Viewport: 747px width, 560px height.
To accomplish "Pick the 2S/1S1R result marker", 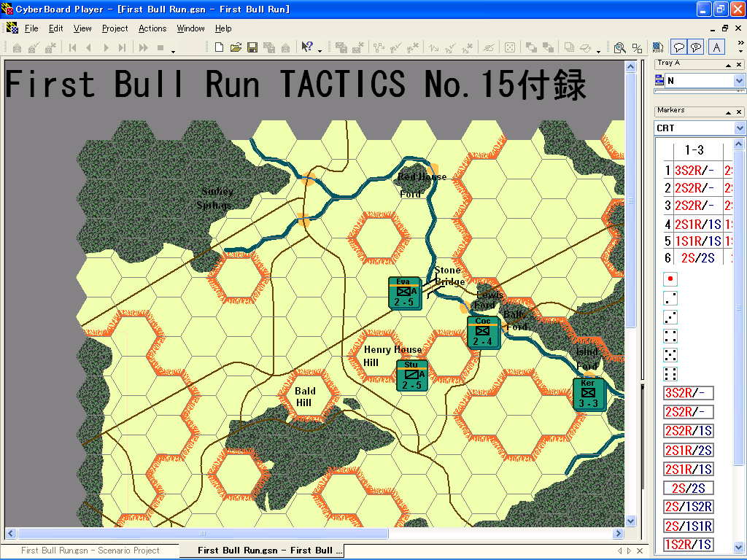I will click(x=689, y=526).
